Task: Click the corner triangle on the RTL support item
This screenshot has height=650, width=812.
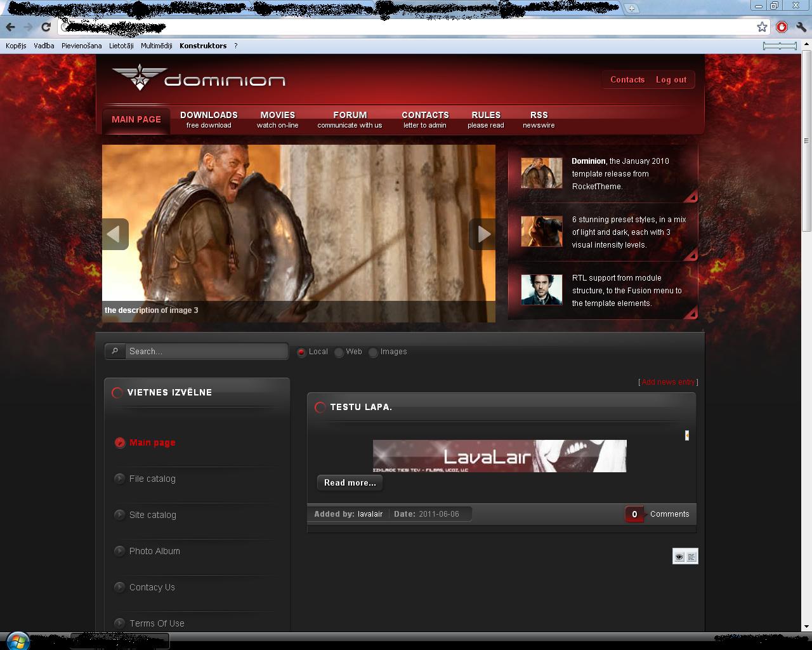Action: click(x=691, y=313)
